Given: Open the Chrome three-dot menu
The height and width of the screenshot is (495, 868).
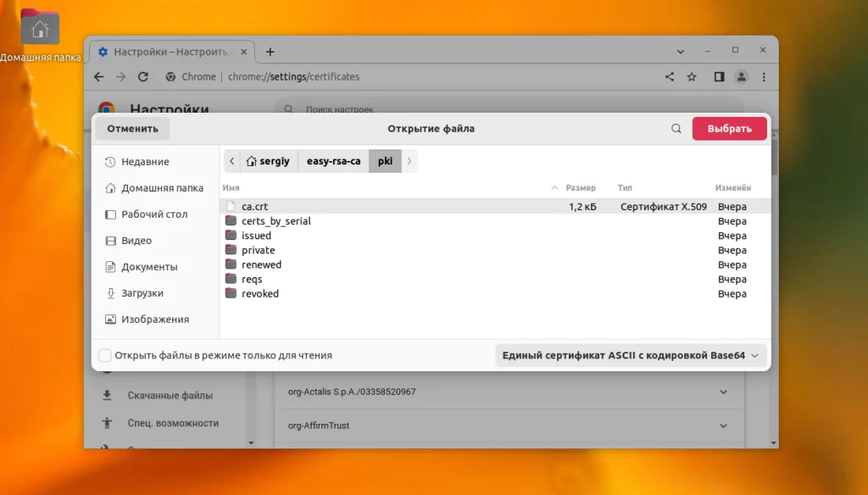Looking at the screenshot, I should [x=763, y=76].
